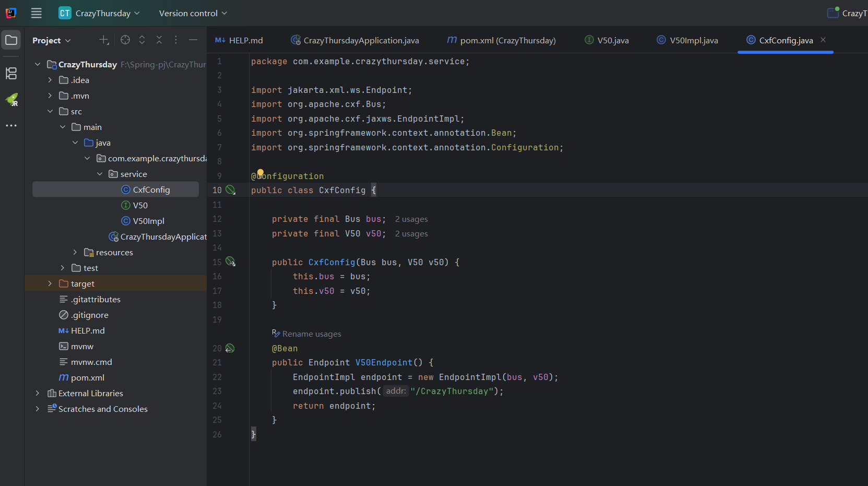Screen dimensions: 868x486
Task: Collapse All nodes in Project panel
Action: [x=159, y=40]
